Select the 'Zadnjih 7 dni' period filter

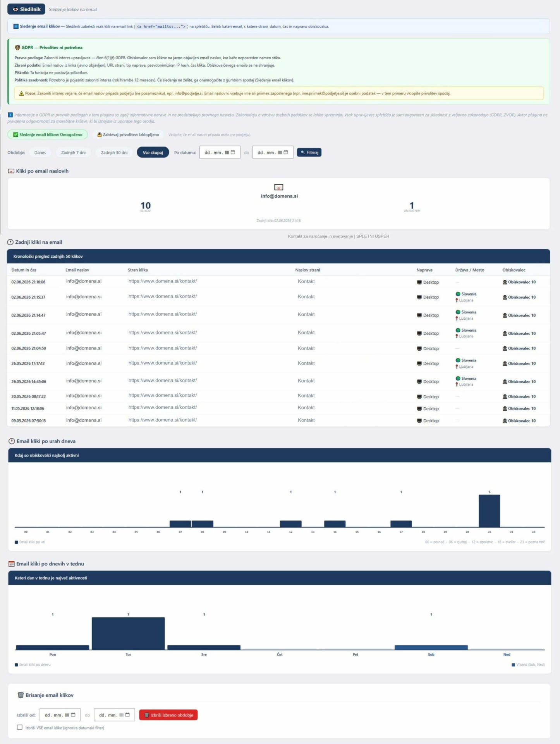click(x=73, y=152)
